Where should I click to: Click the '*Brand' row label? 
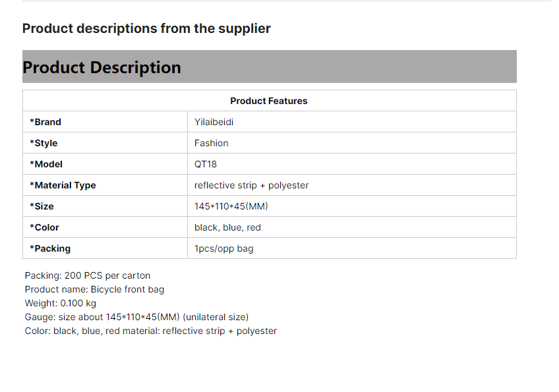tap(45, 122)
